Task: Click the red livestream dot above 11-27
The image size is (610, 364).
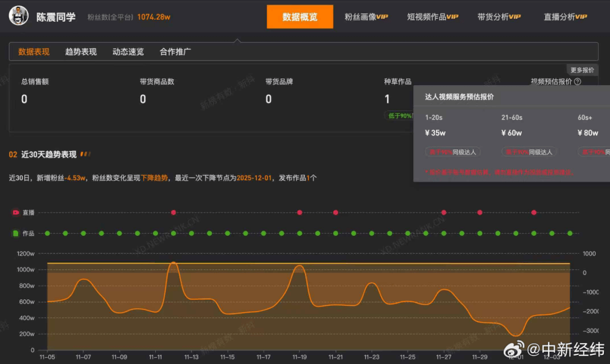Action: click(444, 212)
